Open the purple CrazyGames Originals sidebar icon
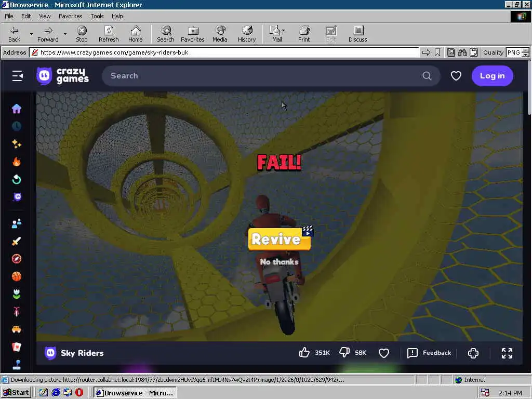 click(17, 197)
